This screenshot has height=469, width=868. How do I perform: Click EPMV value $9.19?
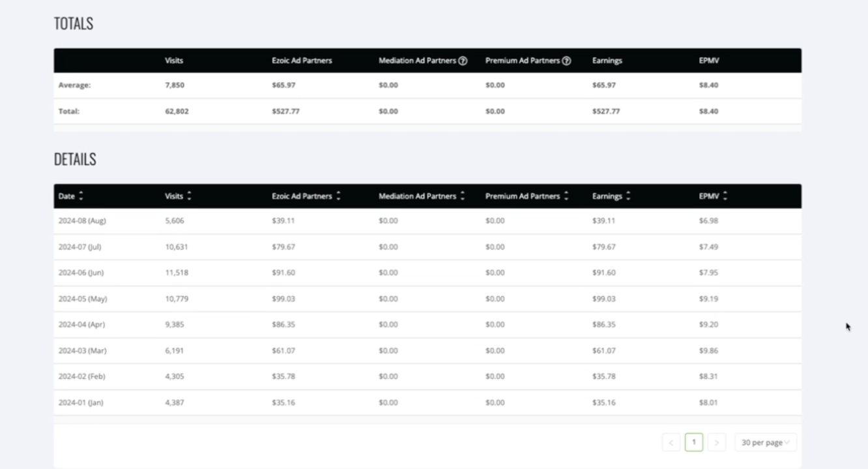click(708, 299)
